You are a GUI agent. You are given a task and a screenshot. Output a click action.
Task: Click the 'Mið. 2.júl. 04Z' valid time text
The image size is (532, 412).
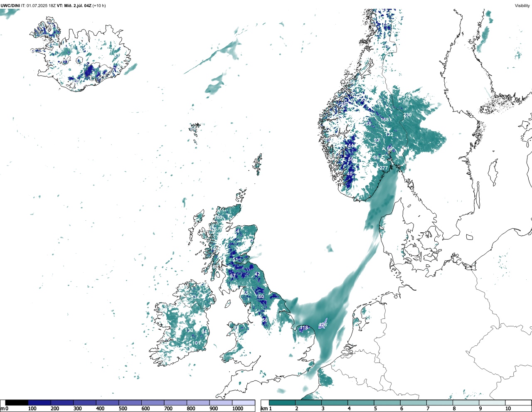[77, 5]
